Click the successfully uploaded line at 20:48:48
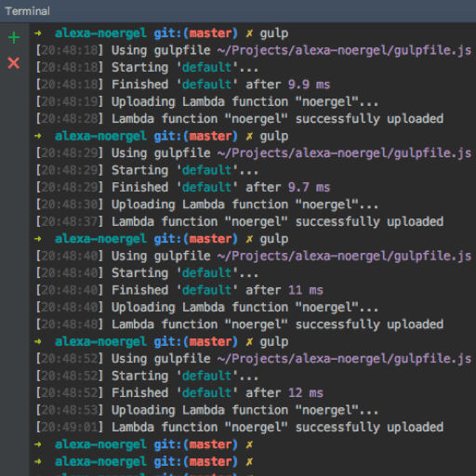The width and height of the screenshot is (476, 476). coord(240,324)
